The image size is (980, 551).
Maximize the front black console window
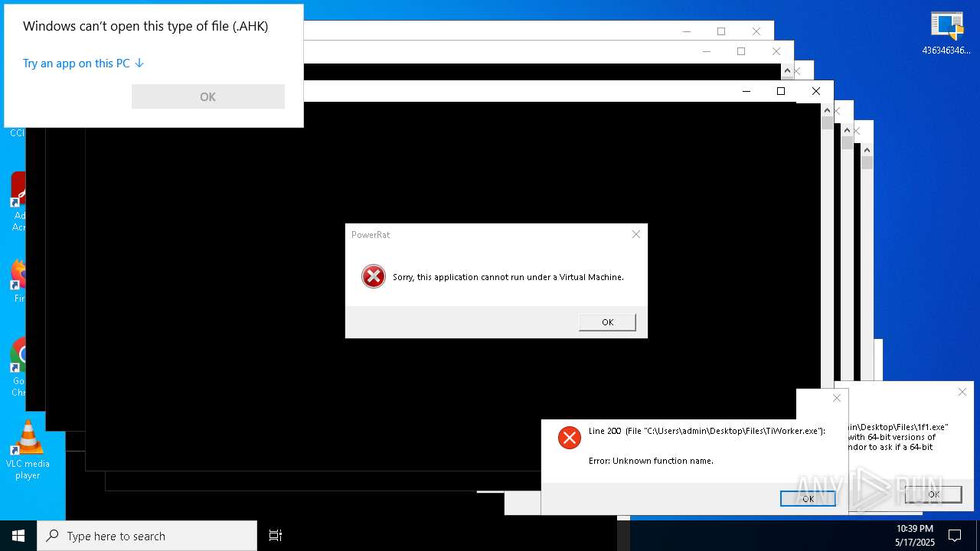781,91
